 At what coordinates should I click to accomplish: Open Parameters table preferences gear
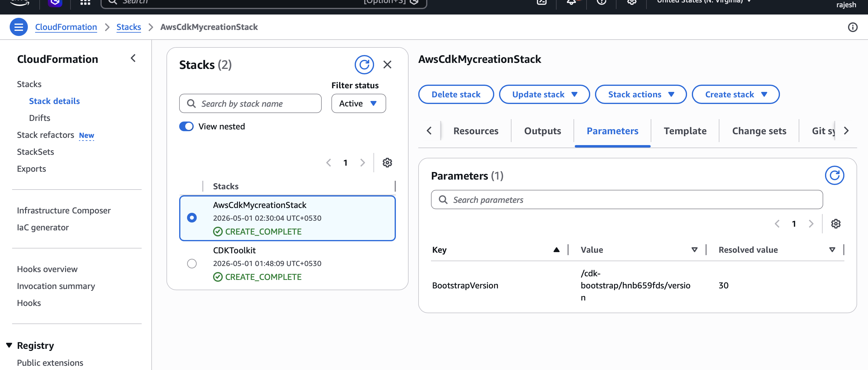tap(836, 224)
